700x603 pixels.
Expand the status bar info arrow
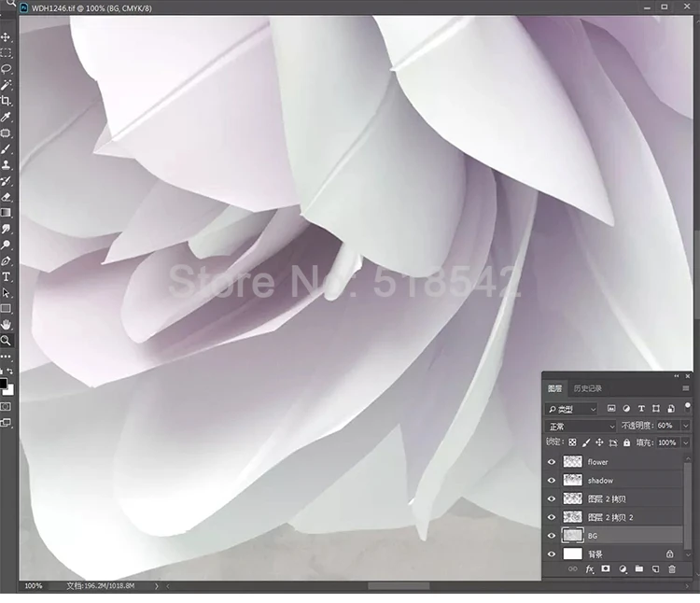157,586
